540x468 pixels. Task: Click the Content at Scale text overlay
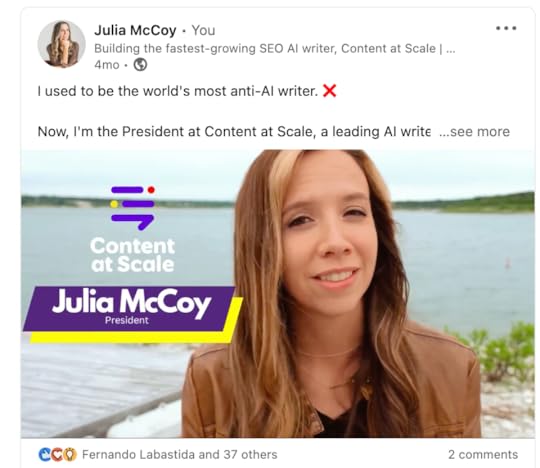133,255
